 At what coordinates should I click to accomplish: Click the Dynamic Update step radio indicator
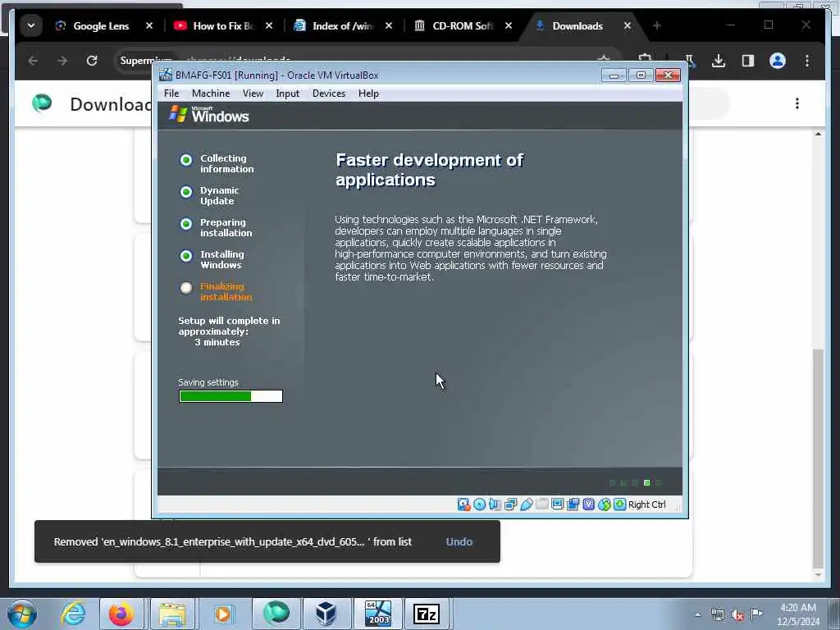186,192
